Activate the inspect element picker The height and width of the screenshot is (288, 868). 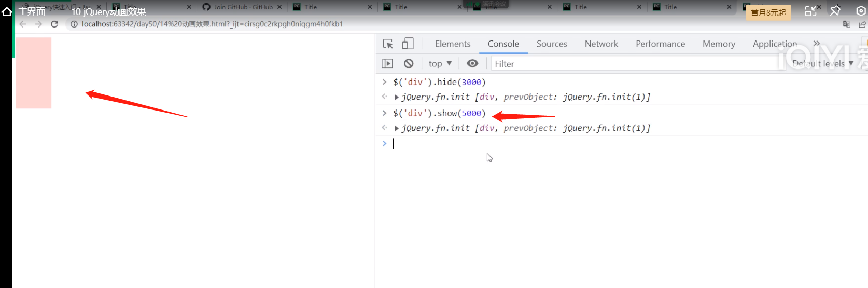[388, 44]
